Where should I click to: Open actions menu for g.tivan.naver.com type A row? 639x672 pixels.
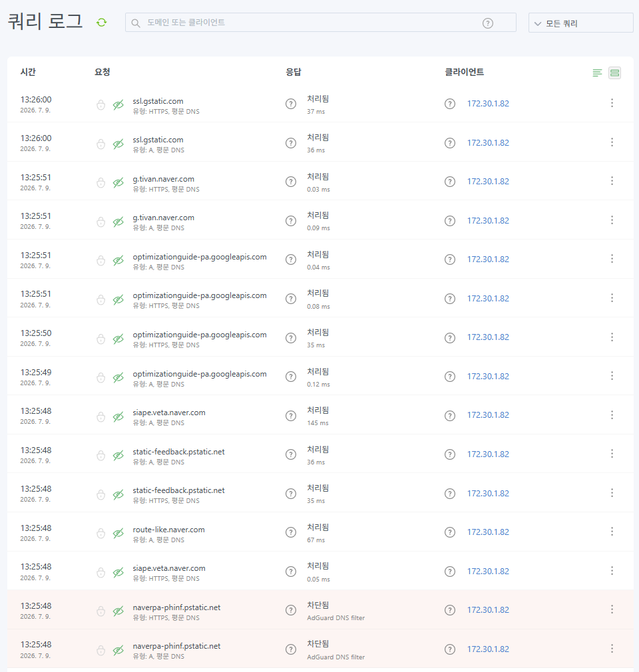tap(612, 220)
